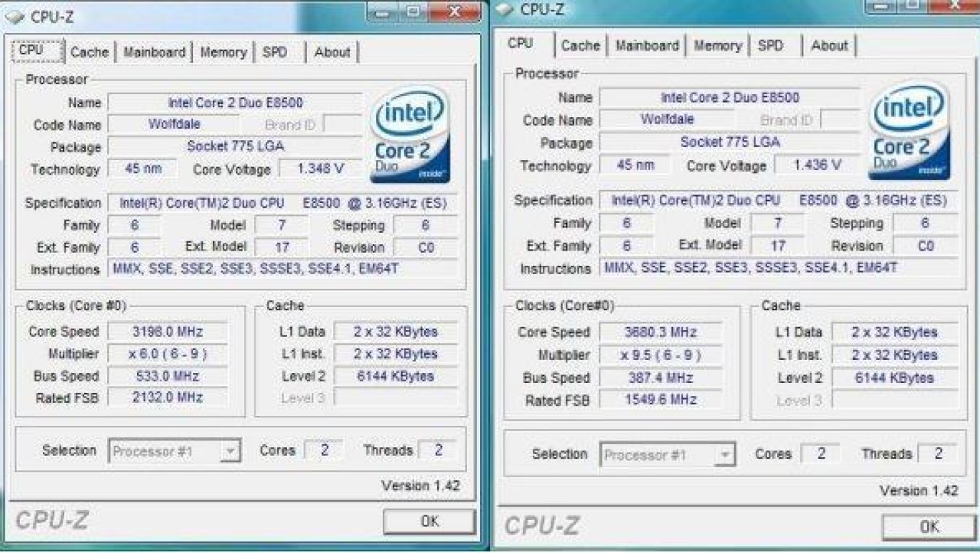Click Revision C0 value in left window
The image size is (980, 553).
click(426, 247)
